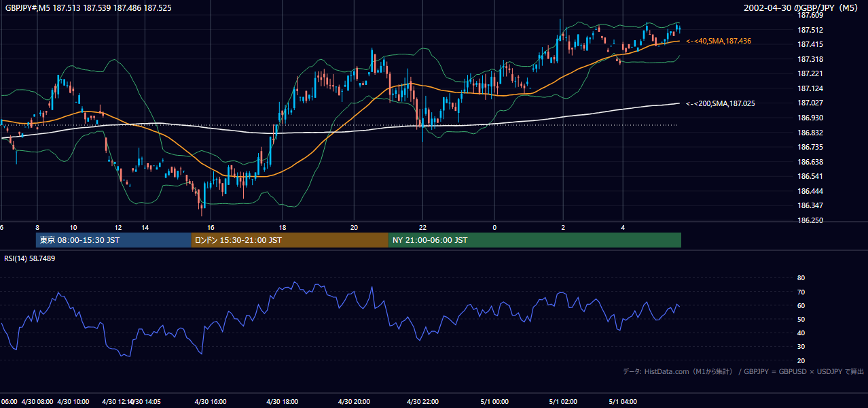The height and width of the screenshot is (408, 868).
Task: Click price axis label 186.735
Action: pos(810,147)
